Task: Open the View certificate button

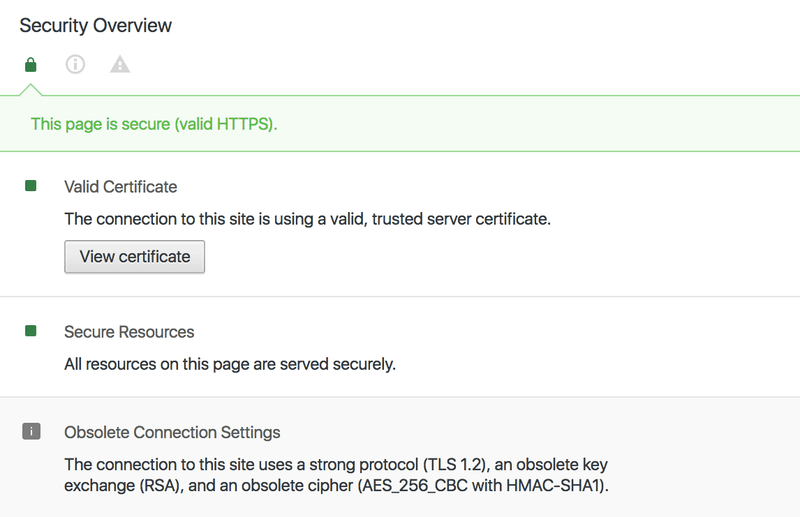Action: tap(135, 257)
